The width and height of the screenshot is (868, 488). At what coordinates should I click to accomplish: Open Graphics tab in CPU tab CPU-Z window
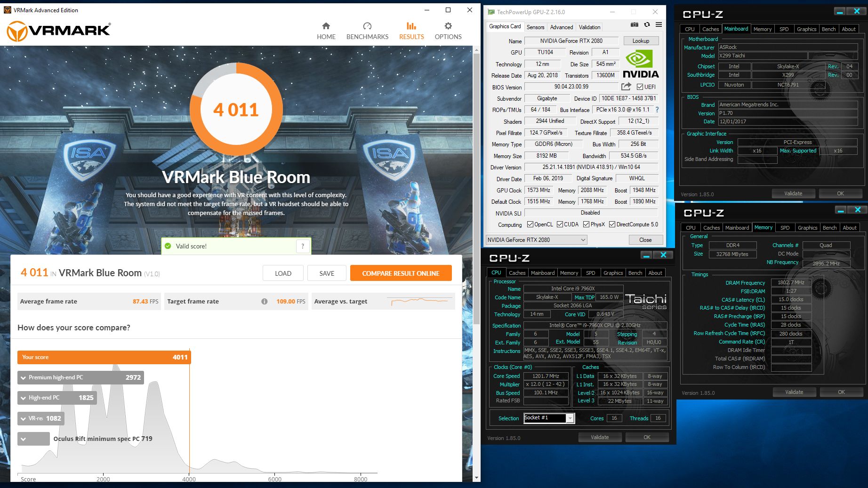pos(613,273)
